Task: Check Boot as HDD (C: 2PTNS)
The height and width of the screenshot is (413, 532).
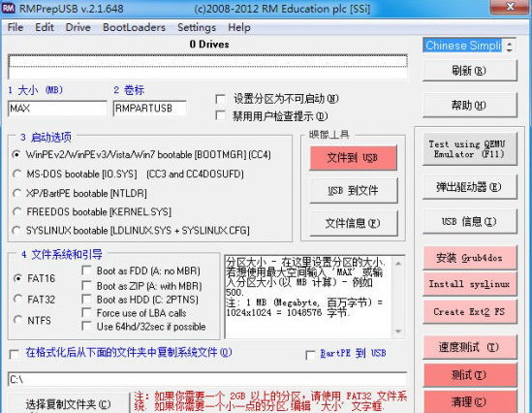Action: 87,300
